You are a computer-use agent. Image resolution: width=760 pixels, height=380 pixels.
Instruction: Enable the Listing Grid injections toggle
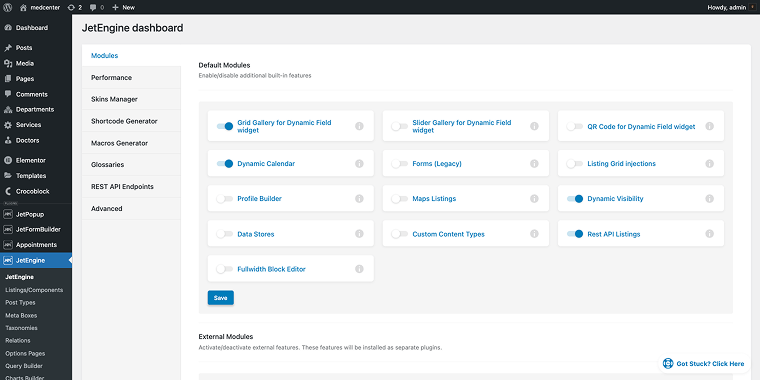[x=574, y=163]
